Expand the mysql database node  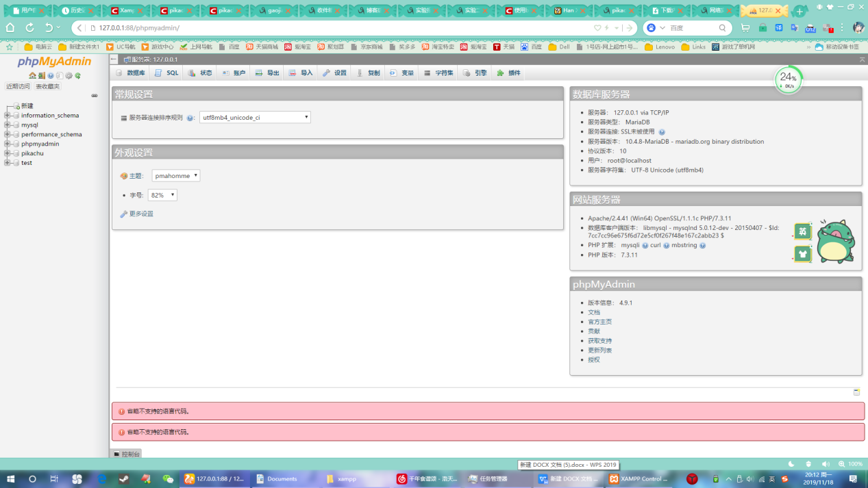7,125
